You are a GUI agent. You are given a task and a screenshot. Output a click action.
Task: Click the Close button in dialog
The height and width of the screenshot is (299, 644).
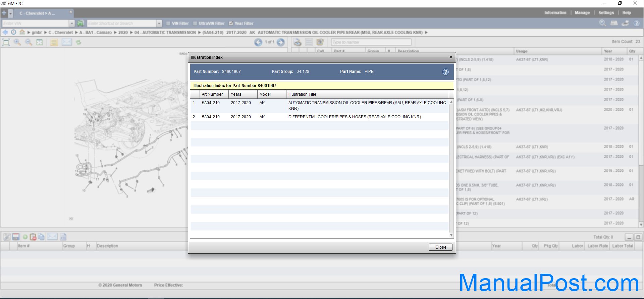[x=441, y=247]
